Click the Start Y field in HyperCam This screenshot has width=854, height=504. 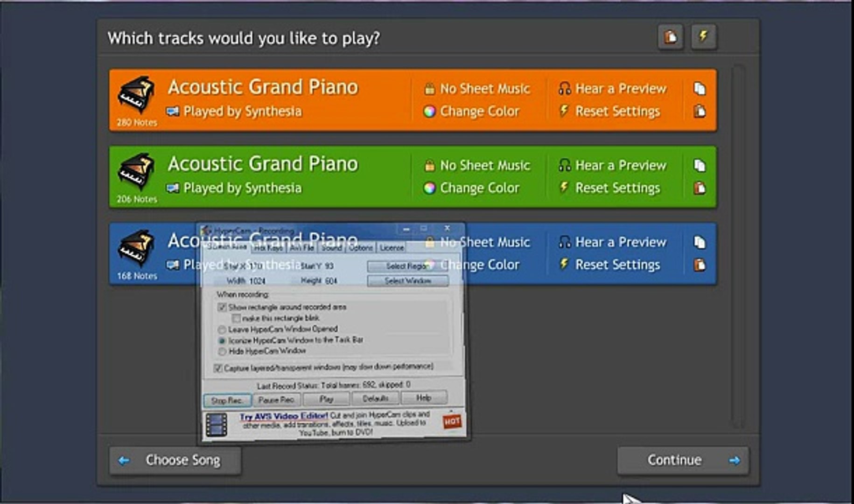pyautogui.click(x=329, y=266)
